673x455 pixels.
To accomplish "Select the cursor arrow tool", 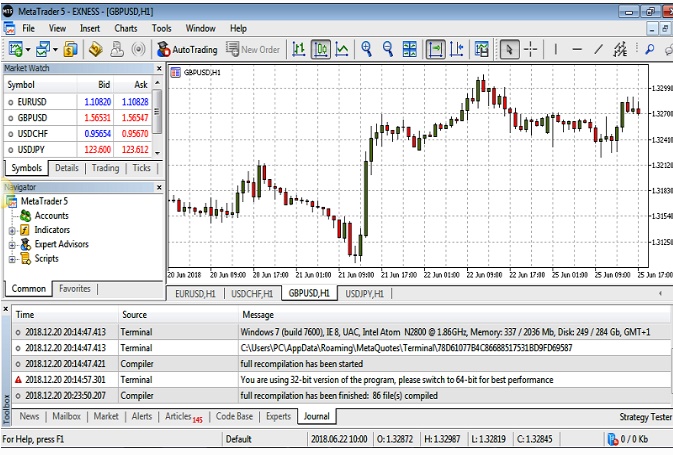I will 509,49.
